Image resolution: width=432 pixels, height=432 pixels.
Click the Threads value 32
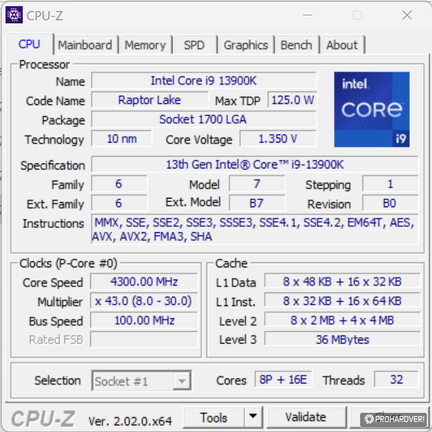click(396, 380)
